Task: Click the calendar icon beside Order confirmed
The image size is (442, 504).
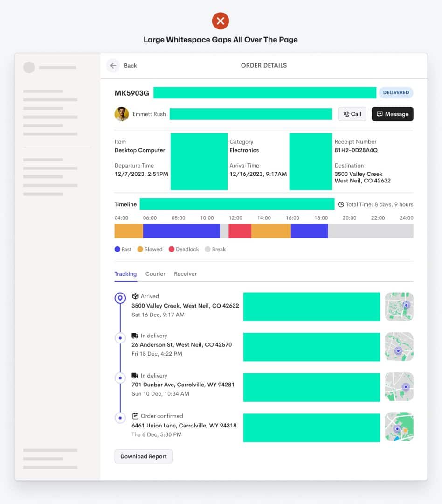Action: coord(135,416)
